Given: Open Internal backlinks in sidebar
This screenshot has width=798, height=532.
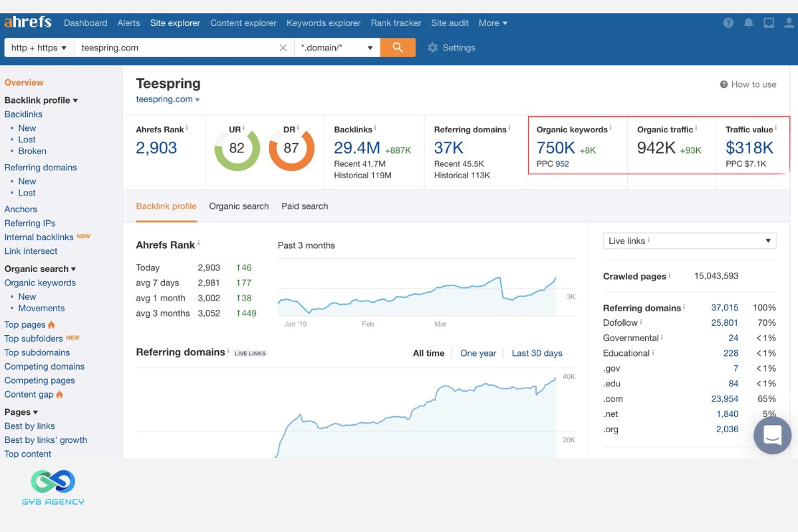Looking at the screenshot, I should coord(39,237).
